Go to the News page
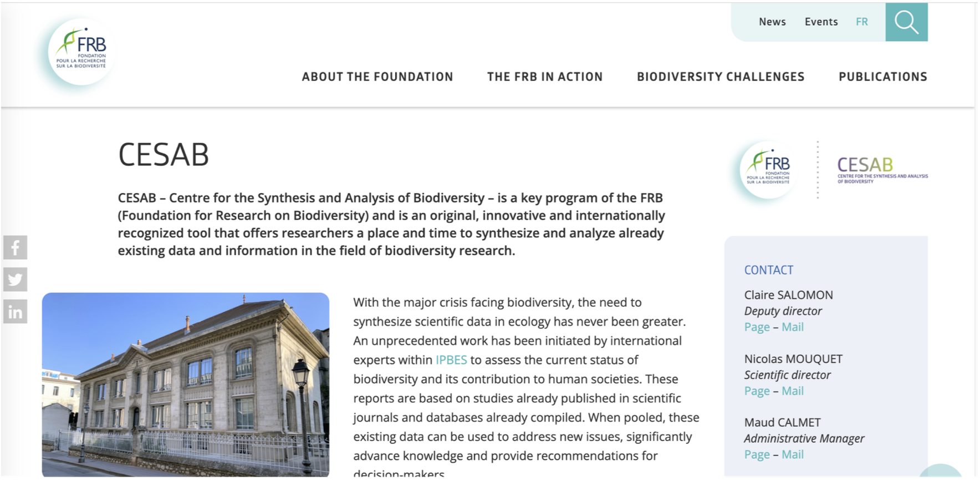 click(x=772, y=22)
